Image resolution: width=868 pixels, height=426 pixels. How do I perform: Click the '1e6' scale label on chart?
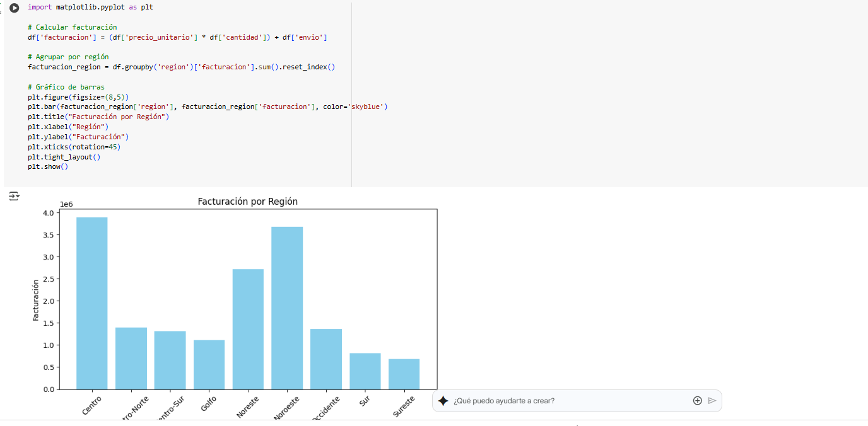pyautogui.click(x=66, y=205)
